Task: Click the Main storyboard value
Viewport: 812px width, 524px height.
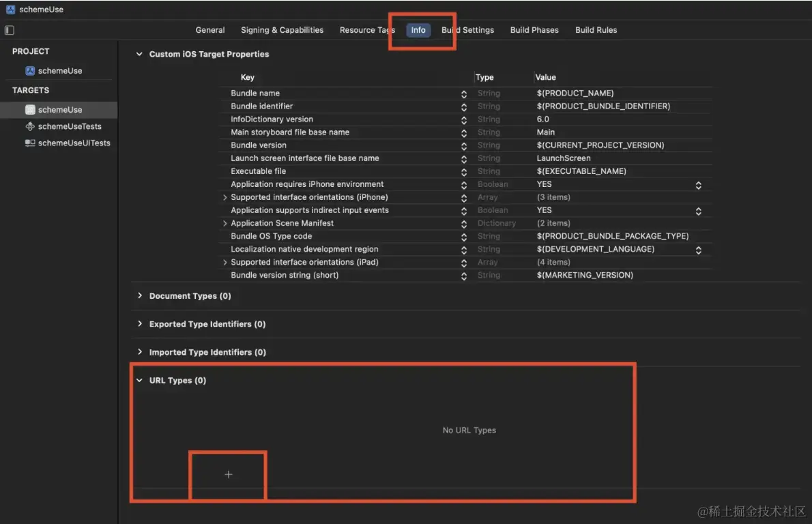Action: pos(546,132)
